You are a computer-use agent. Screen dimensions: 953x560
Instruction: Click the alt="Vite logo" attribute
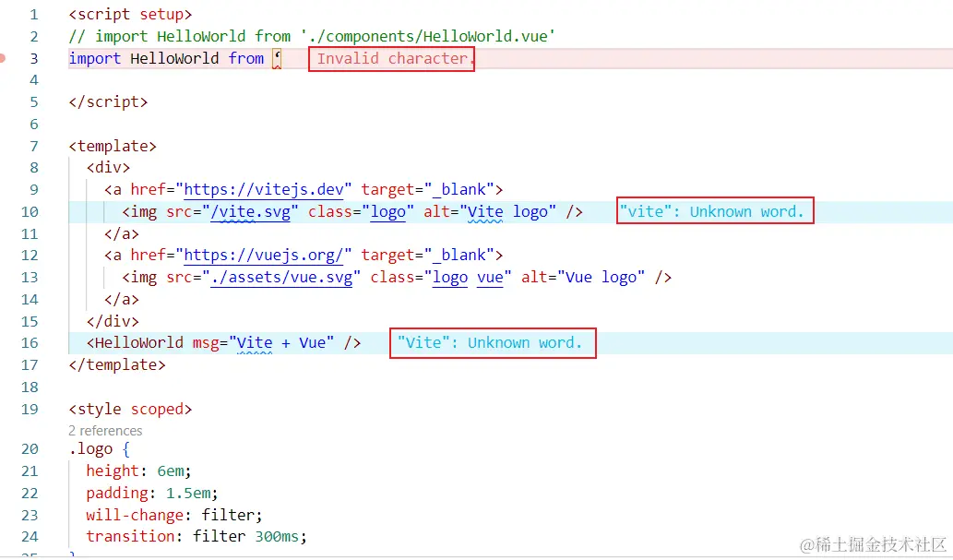pos(490,211)
